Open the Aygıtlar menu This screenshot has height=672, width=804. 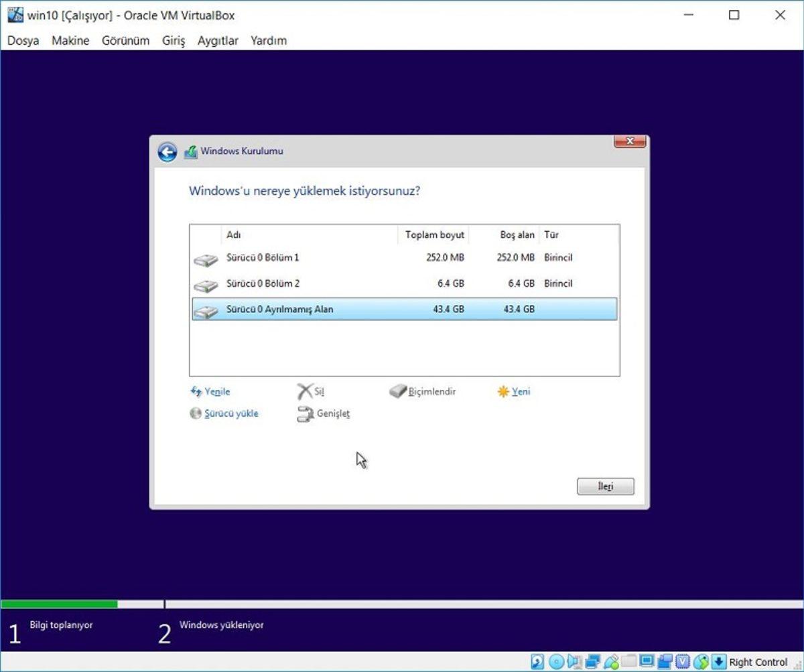pyautogui.click(x=217, y=40)
